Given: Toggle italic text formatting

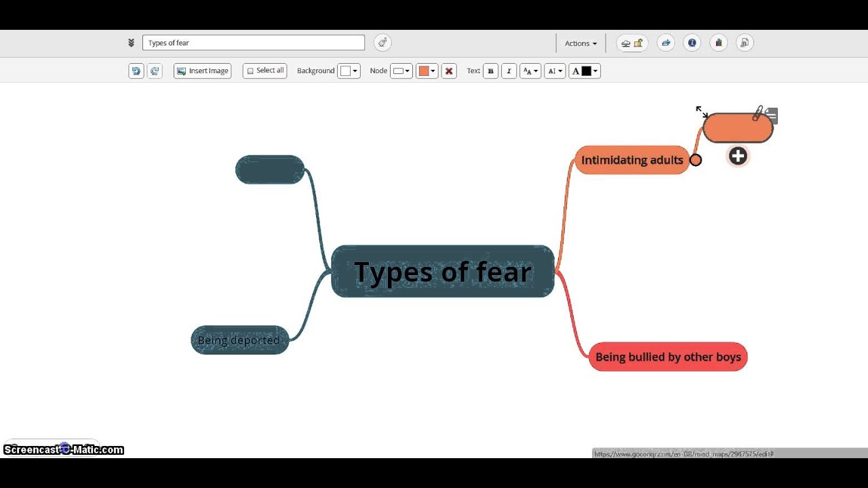Looking at the screenshot, I should coord(509,71).
